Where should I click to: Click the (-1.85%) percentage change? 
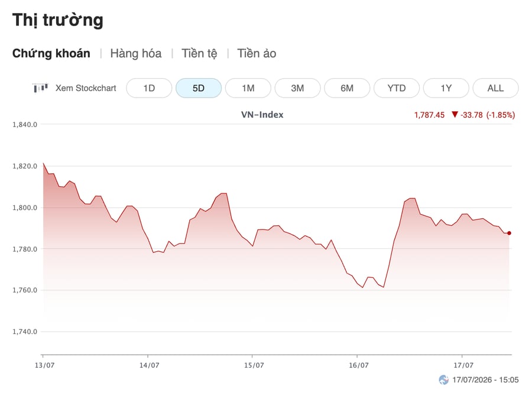coord(501,115)
